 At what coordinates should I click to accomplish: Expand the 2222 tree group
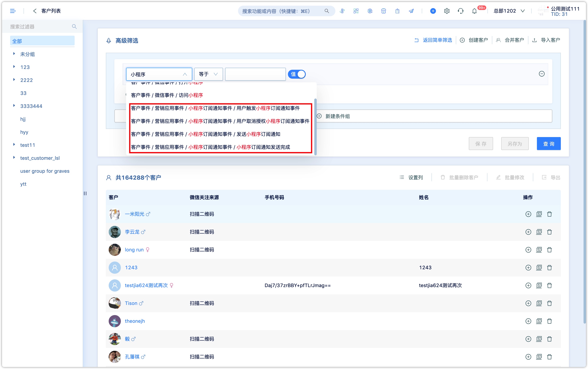pyautogui.click(x=14, y=79)
